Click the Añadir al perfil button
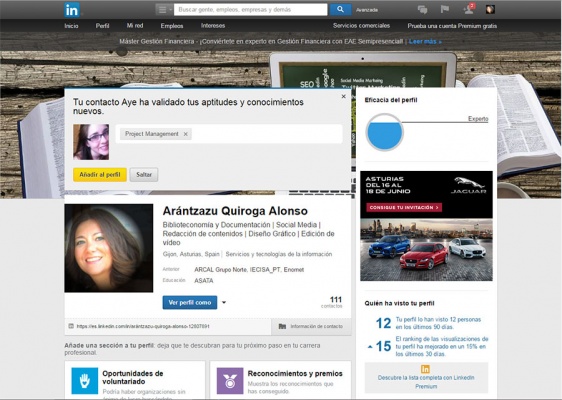562x400 pixels. point(100,175)
